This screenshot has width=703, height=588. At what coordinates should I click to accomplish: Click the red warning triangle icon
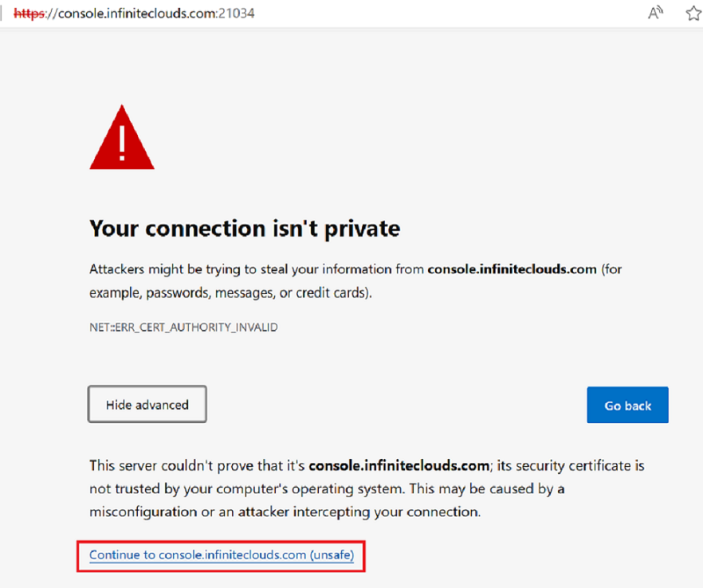pos(122,138)
